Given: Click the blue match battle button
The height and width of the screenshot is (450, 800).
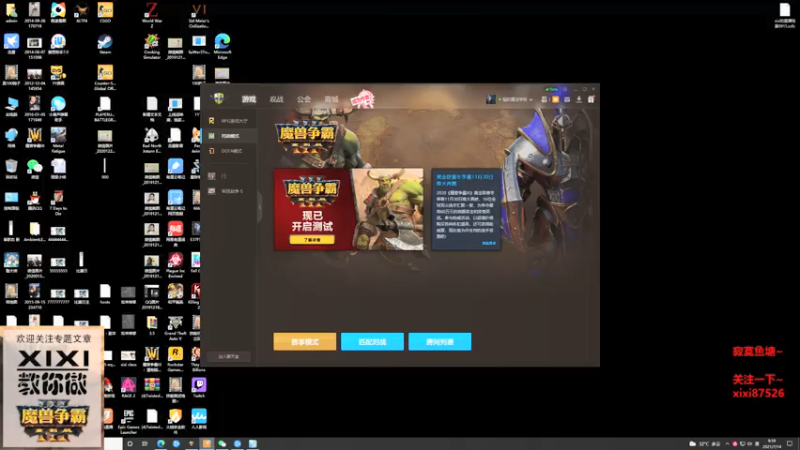Looking at the screenshot, I should pyautogui.click(x=372, y=342).
